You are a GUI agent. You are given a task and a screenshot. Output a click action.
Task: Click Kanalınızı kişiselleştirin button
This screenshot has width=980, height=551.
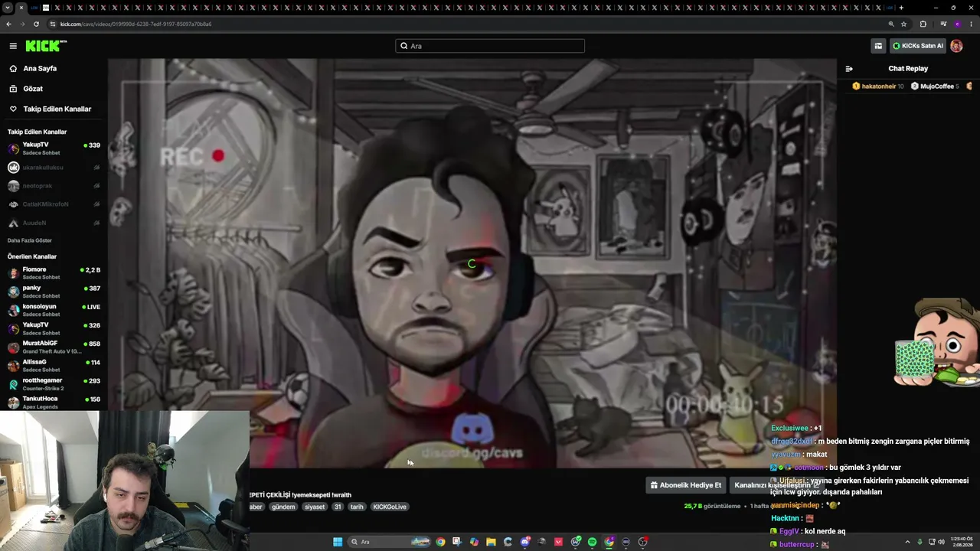[776, 485]
